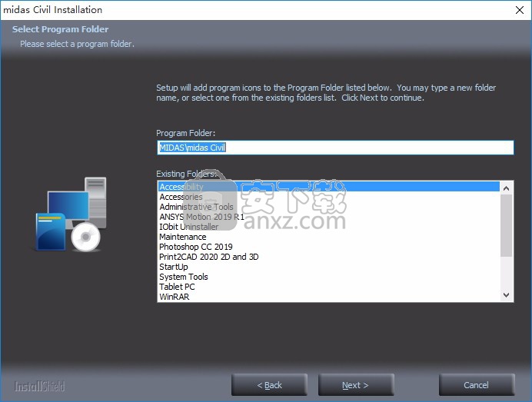The width and height of the screenshot is (532, 402).
Task: Select the StartUp folder
Action: (173, 267)
